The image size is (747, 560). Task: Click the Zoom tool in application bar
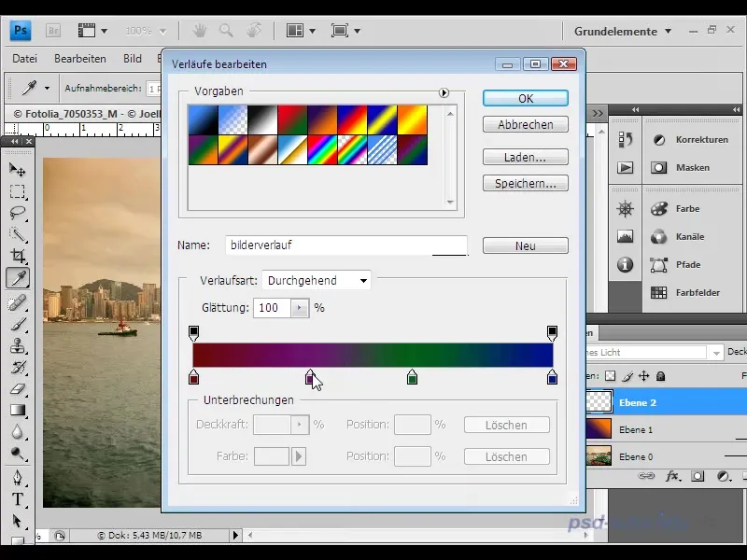(x=226, y=31)
